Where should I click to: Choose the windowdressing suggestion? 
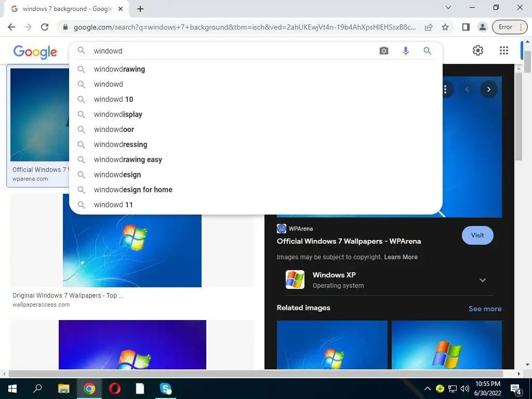click(x=256, y=144)
